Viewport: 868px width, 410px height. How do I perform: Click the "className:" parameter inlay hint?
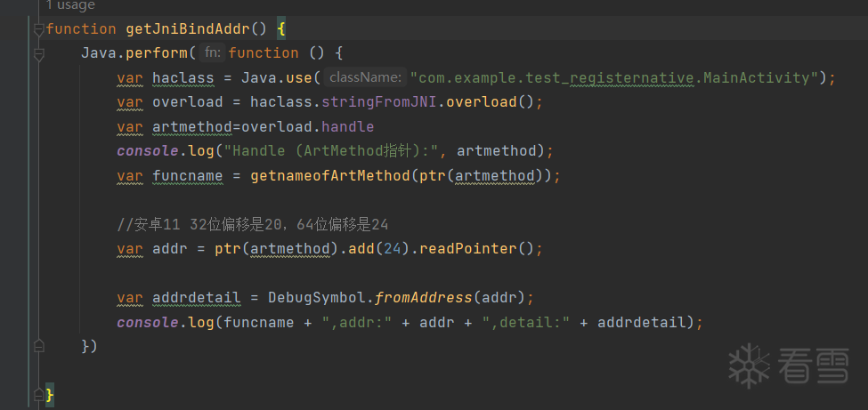point(365,77)
